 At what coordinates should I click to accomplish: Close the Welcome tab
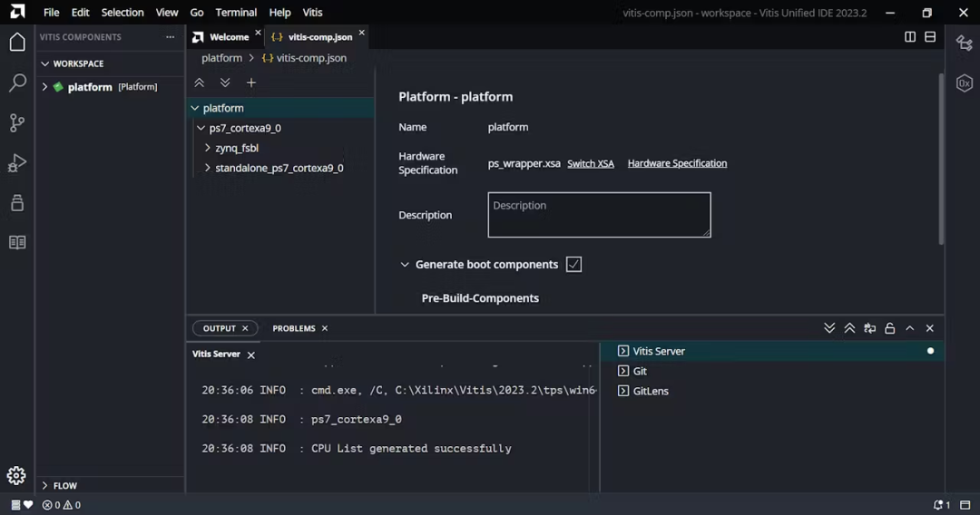(258, 33)
